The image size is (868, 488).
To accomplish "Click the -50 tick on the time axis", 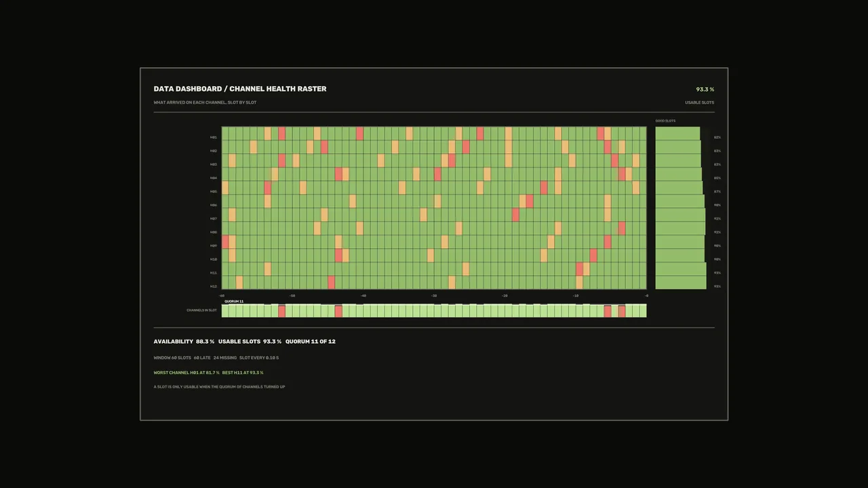I will click(292, 296).
